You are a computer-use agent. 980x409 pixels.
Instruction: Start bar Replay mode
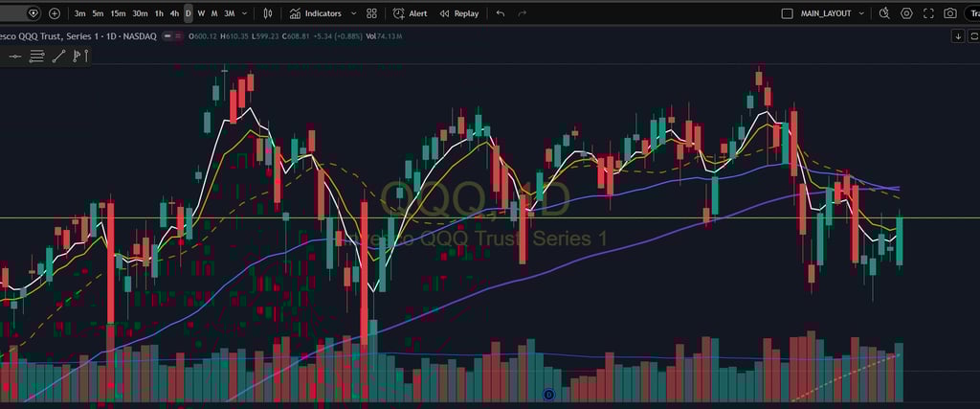coord(458,13)
